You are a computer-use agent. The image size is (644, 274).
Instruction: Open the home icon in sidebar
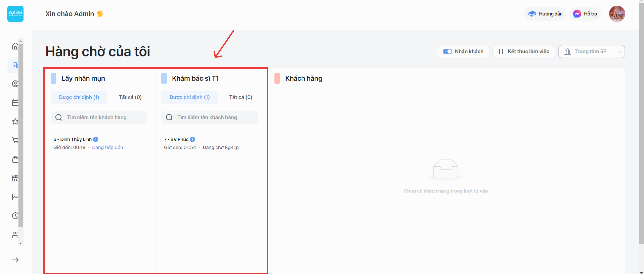click(x=15, y=46)
